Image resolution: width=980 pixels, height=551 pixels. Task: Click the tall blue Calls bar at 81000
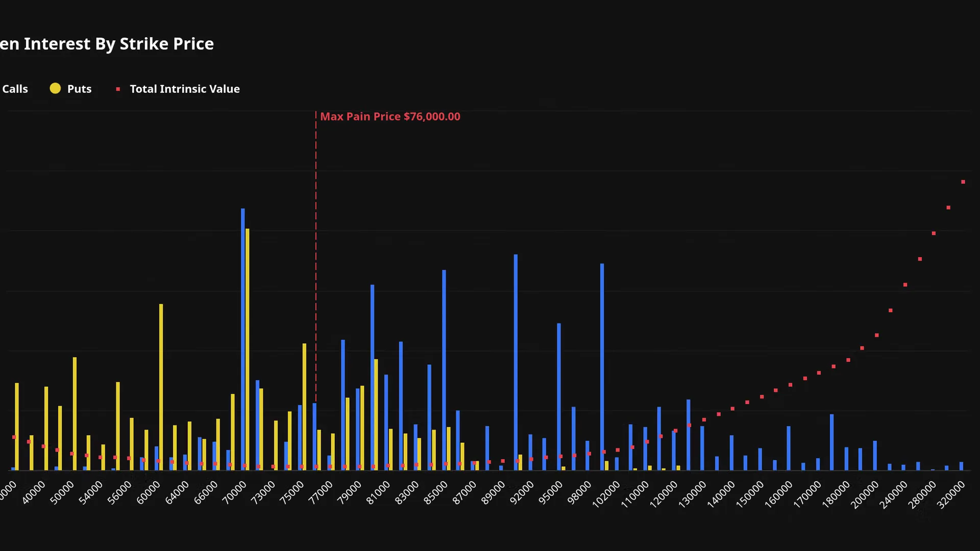373,377
